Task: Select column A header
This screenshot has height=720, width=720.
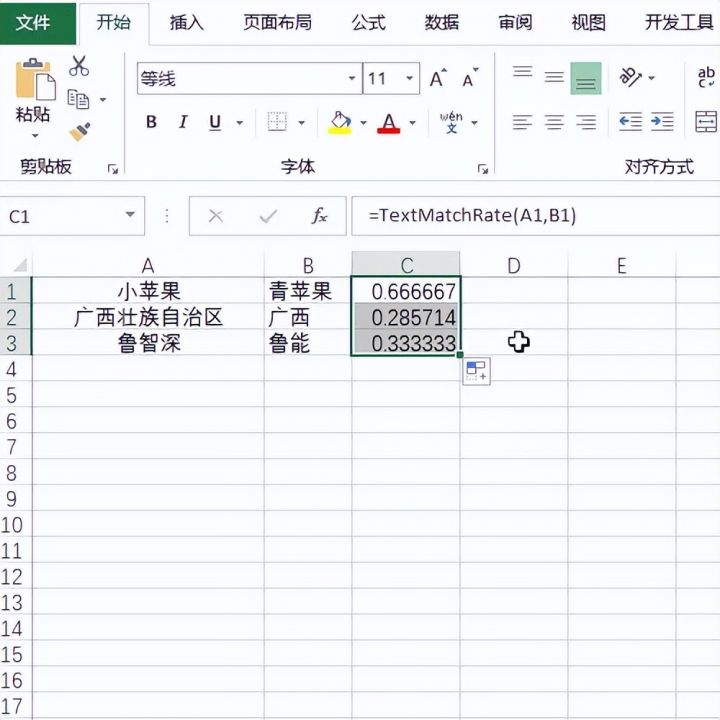Action: pyautogui.click(x=148, y=265)
